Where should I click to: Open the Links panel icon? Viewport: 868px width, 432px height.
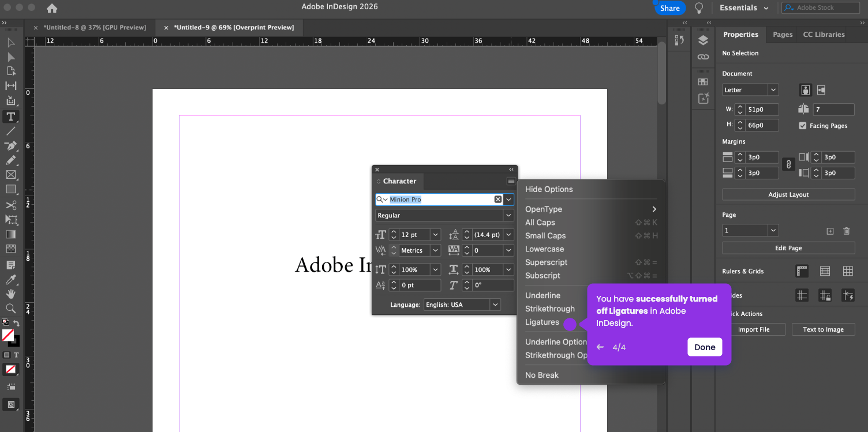point(703,57)
